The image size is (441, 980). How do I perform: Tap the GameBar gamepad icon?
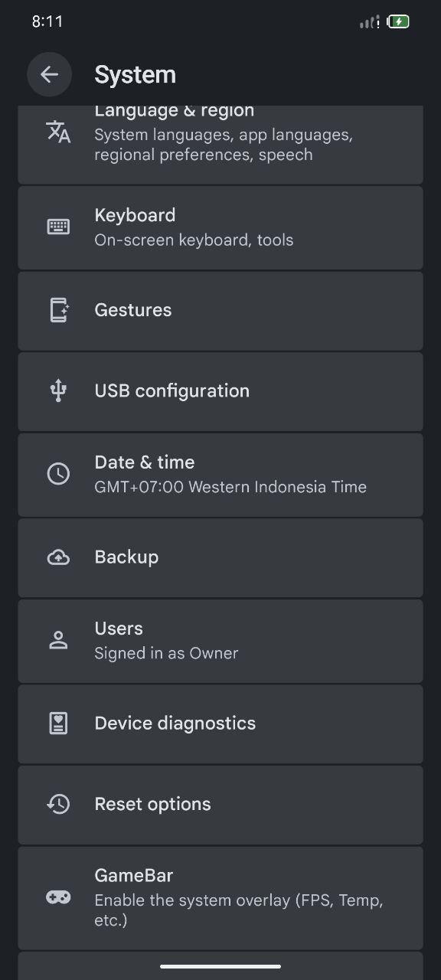pos(58,897)
